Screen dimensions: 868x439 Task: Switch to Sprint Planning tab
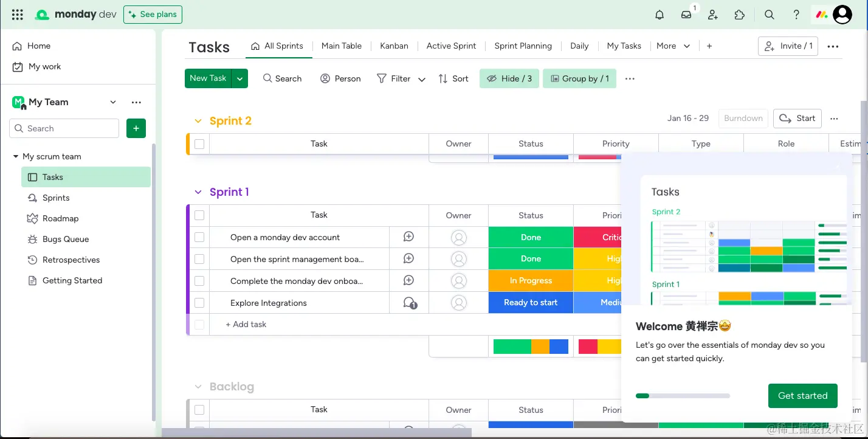click(523, 46)
